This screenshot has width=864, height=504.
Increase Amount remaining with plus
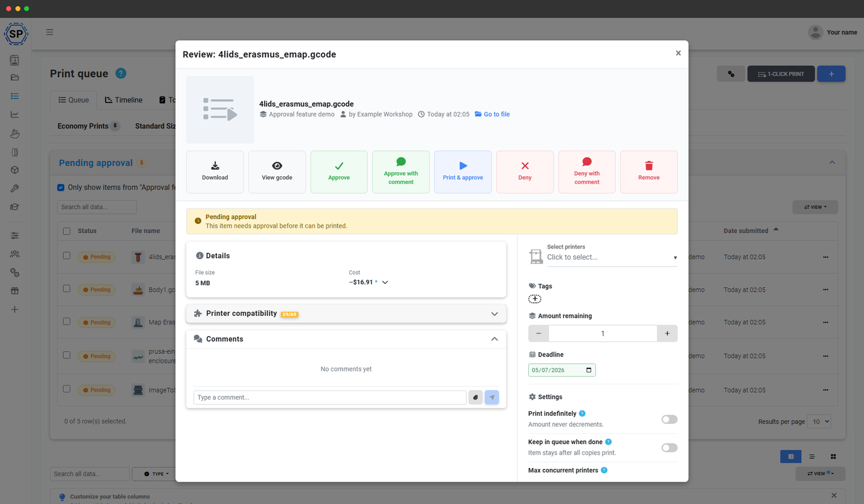coord(667,333)
